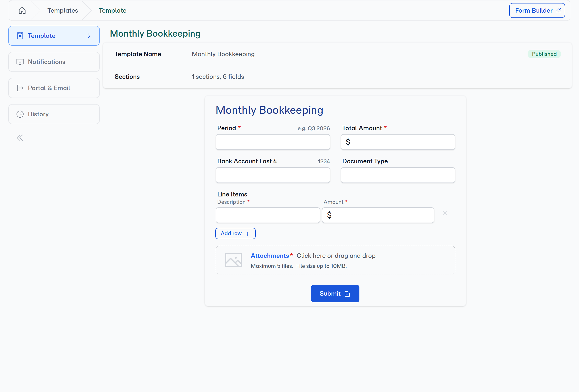Viewport: 579px width, 392px height.
Task: Open the Notifications sidebar tab
Action: pyautogui.click(x=54, y=62)
